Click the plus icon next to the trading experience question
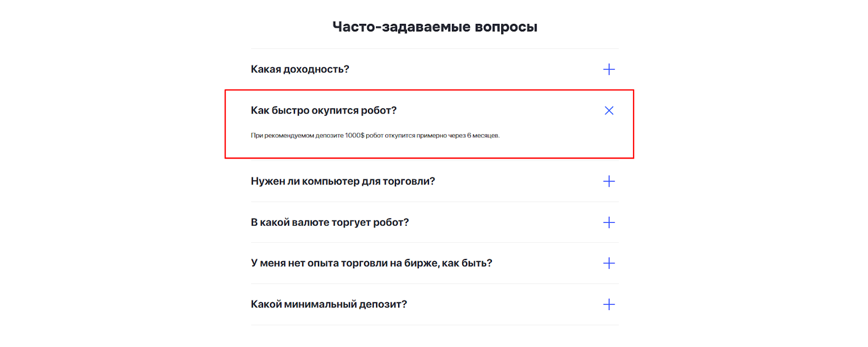The width and height of the screenshot is (868, 347). click(x=609, y=263)
